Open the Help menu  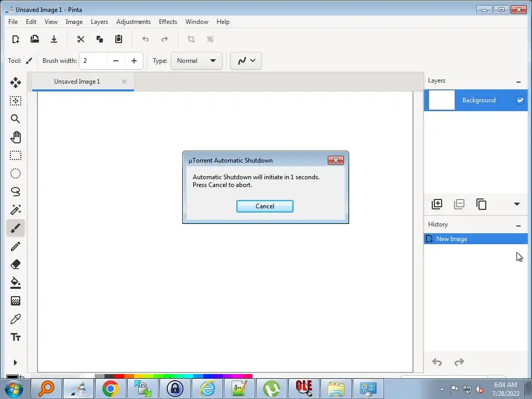[223, 22]
